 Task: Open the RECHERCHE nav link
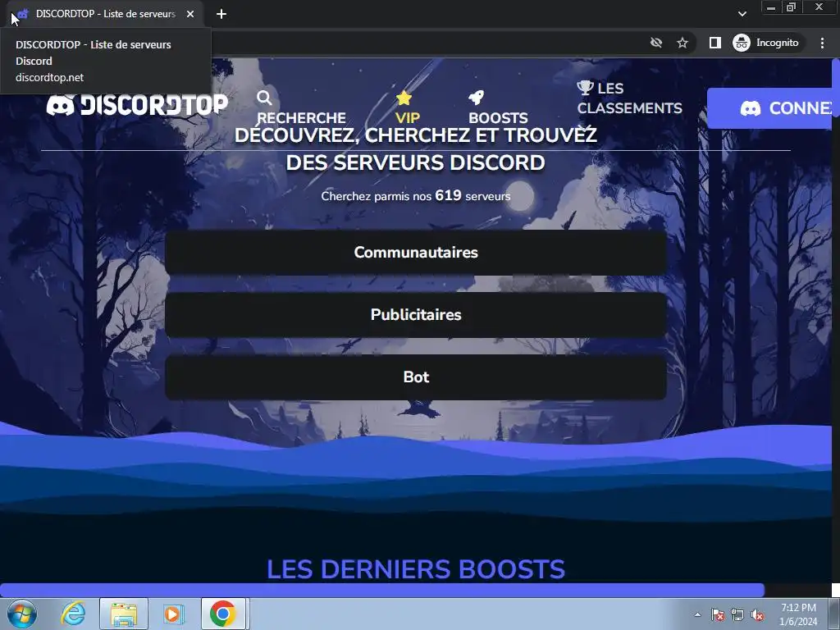pos(302,117)
